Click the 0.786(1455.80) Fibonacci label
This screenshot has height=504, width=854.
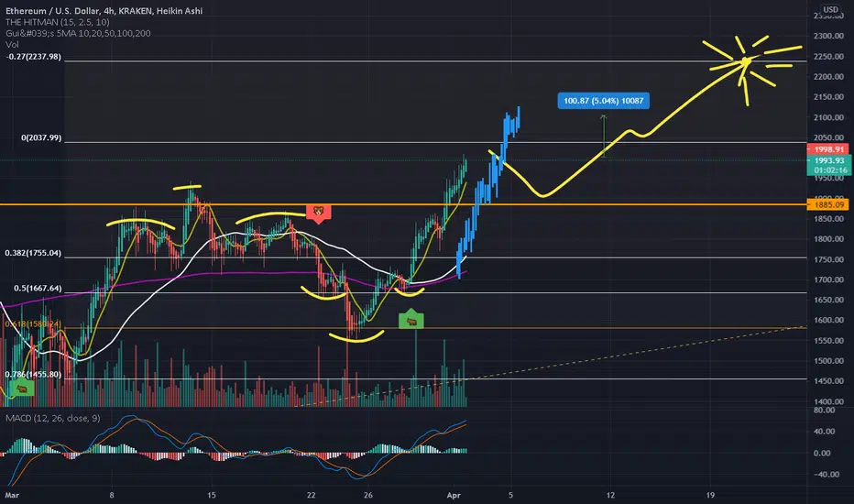tap(33, 374)
